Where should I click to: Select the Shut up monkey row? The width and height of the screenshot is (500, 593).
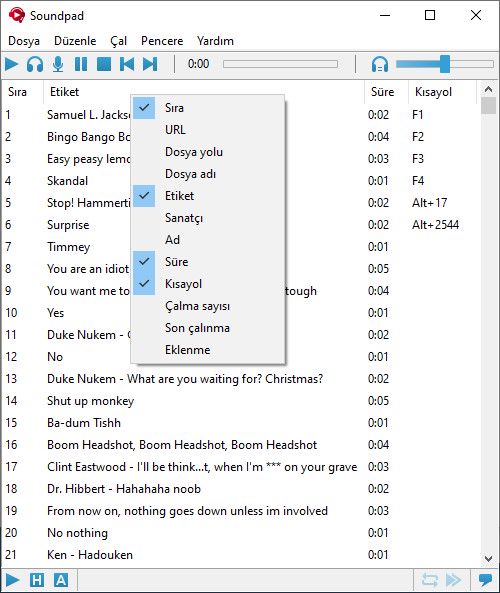tap(241, 401)
